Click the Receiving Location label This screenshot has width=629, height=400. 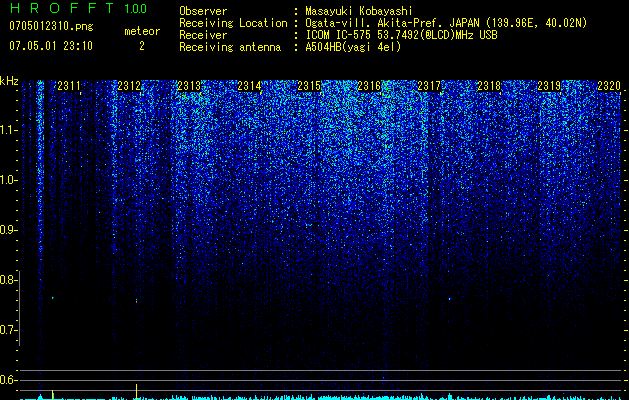(233, 23)
